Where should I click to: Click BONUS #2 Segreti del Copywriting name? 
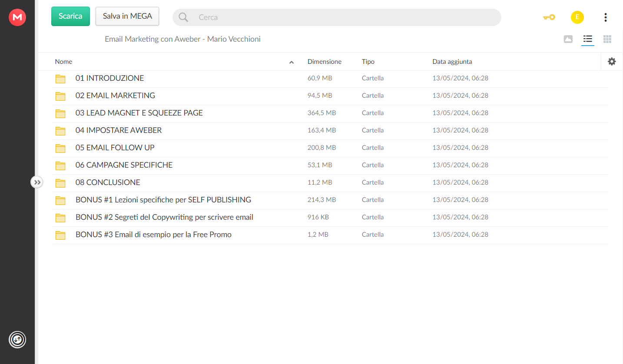click(164, 217)
